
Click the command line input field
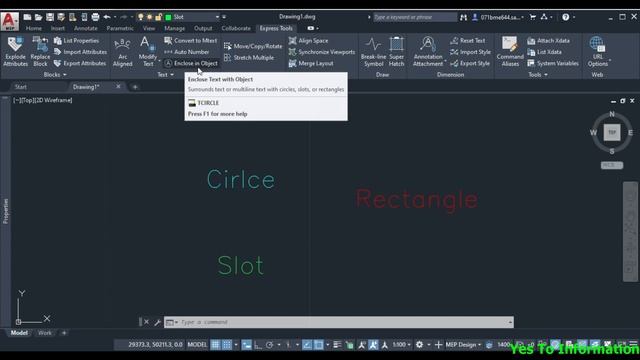(x=339, y=322)
